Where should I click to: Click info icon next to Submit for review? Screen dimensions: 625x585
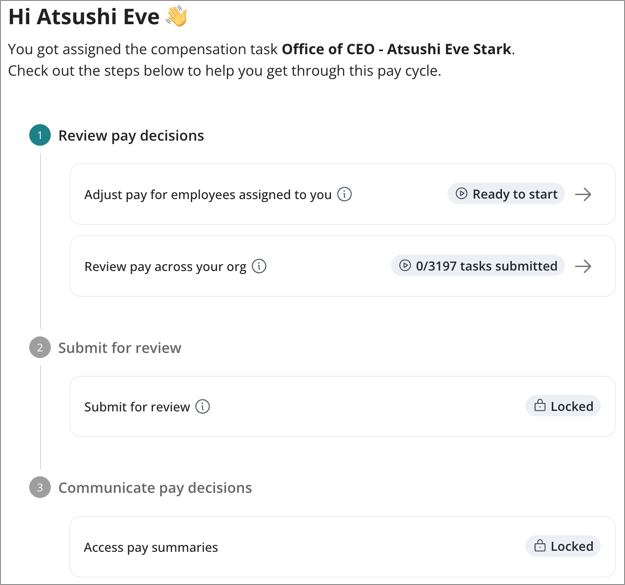pos(203,407)
